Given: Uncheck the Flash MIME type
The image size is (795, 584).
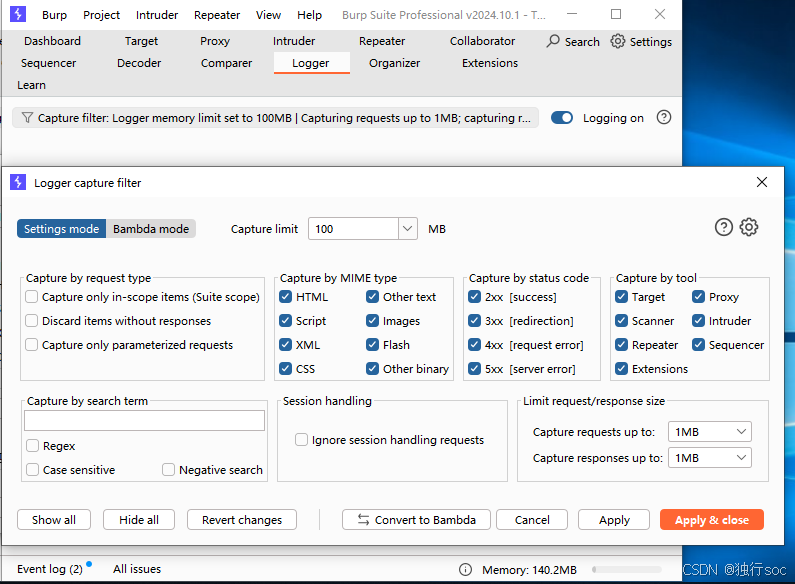Looking at the screenshot, I should click(x=373, y=345).
